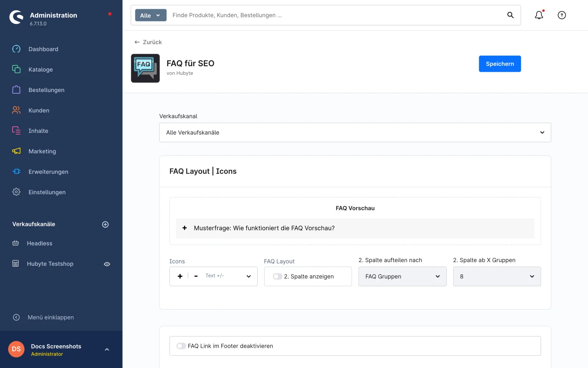Expand the Musterfrage preview question
Image resolution: width=588 pixels, height=368 pixels.
pos(355,228)
